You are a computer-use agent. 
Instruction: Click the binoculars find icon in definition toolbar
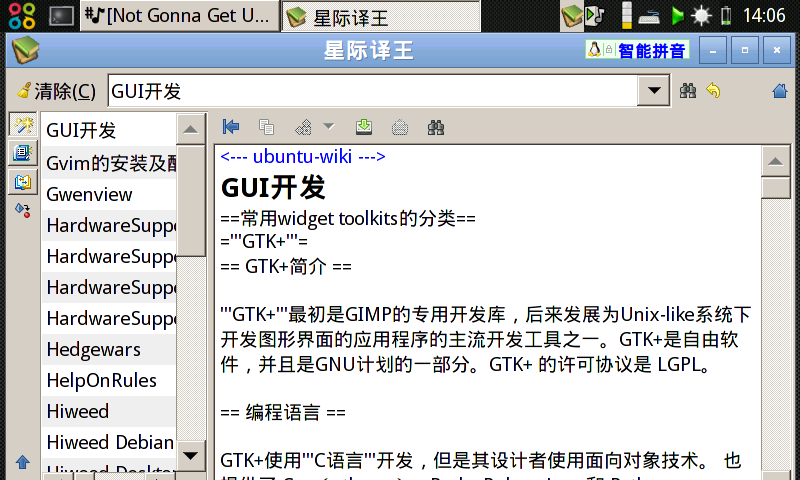point(436,127)
